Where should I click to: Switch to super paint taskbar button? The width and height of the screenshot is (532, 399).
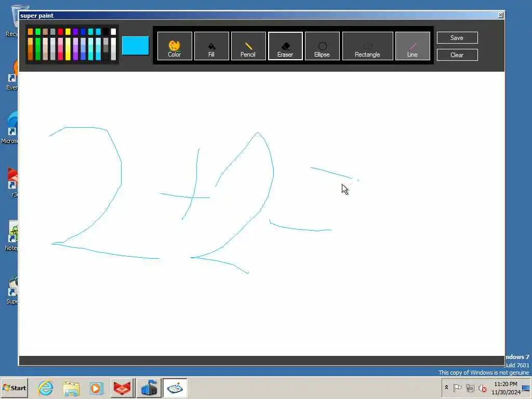(175, 388)
